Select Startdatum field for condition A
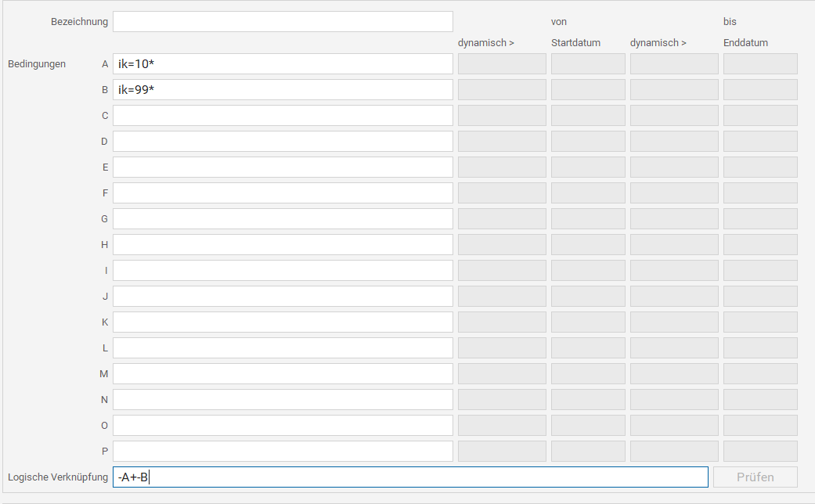The height and width of the screenshot is (504, 815). 588,64
